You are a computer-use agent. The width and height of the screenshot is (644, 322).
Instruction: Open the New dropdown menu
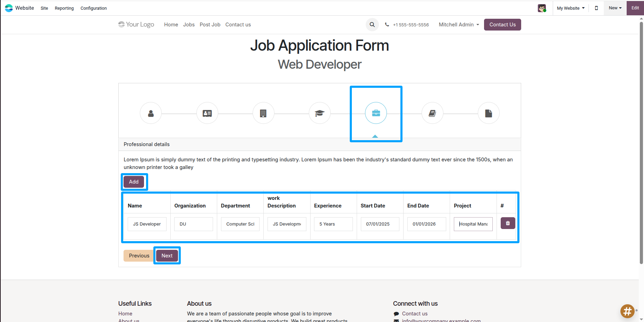click(x=615, y=8)
